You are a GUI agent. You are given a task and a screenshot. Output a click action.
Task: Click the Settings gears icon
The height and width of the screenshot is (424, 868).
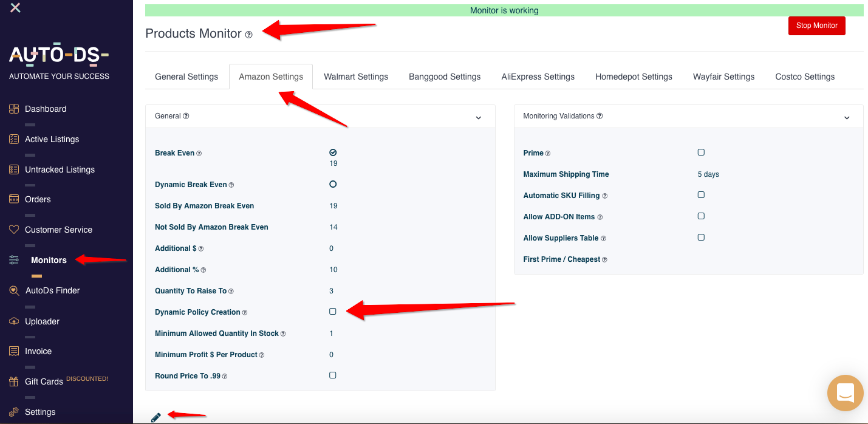(x=14, y=412)
